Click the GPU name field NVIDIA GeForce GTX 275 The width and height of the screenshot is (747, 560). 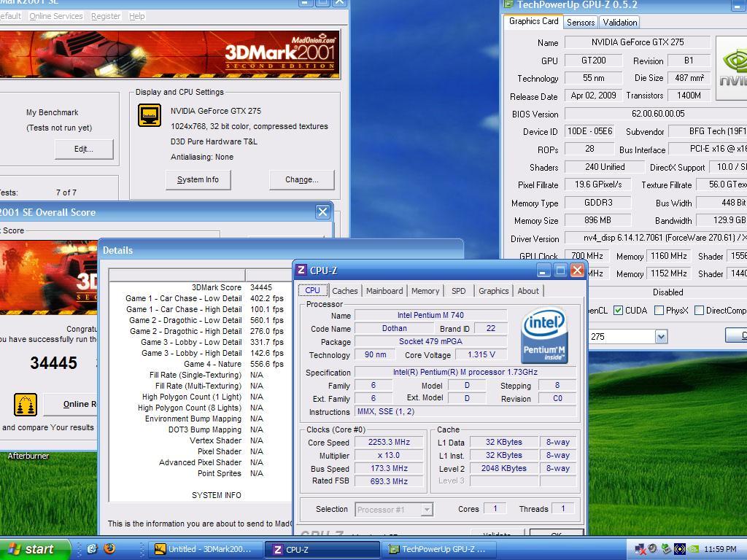click(638, 42)
